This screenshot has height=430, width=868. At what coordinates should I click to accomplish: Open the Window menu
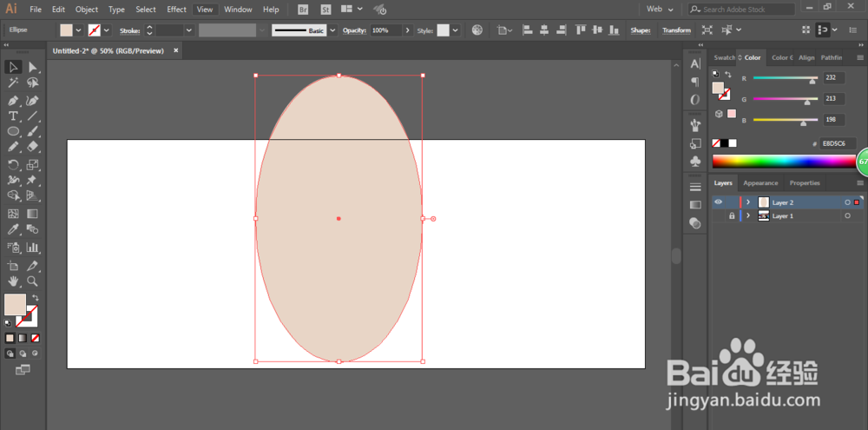pos(238,10)
